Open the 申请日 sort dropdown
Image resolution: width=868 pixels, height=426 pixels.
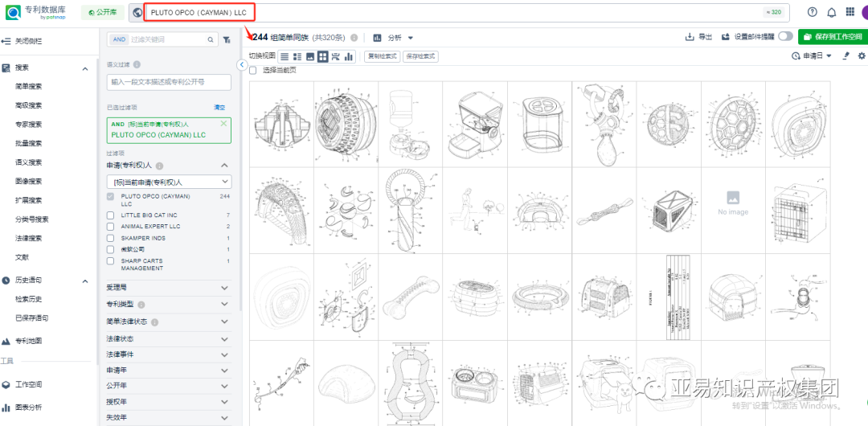coord(812,56)
